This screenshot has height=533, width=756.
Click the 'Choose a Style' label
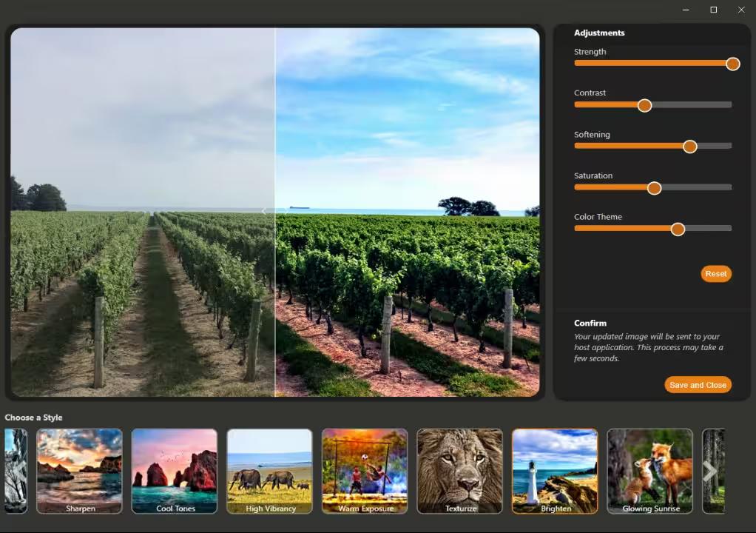pos(33,418)
